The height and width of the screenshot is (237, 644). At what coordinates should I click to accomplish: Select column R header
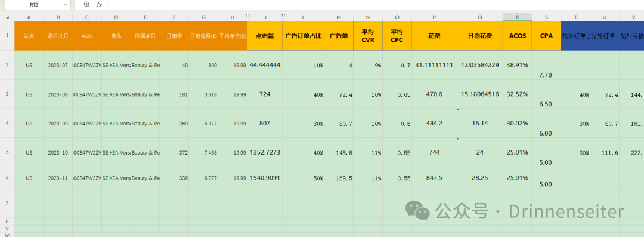click(x=517, y=17)
